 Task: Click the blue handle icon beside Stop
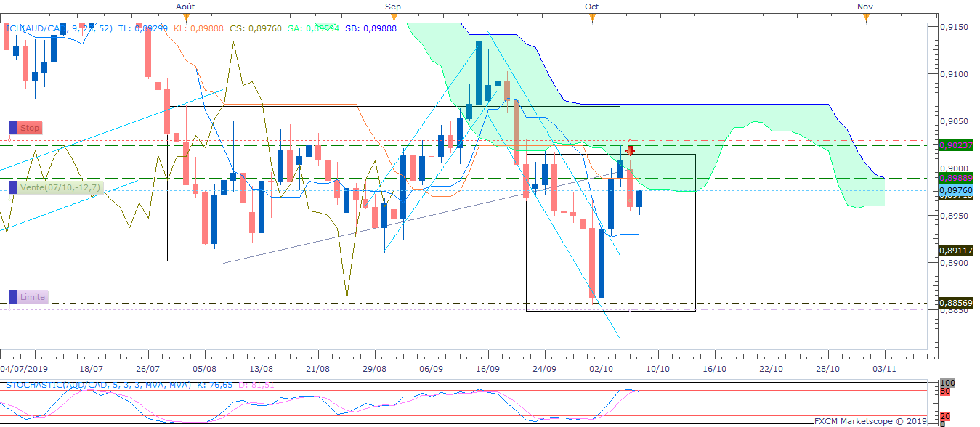tap(13, 128)
